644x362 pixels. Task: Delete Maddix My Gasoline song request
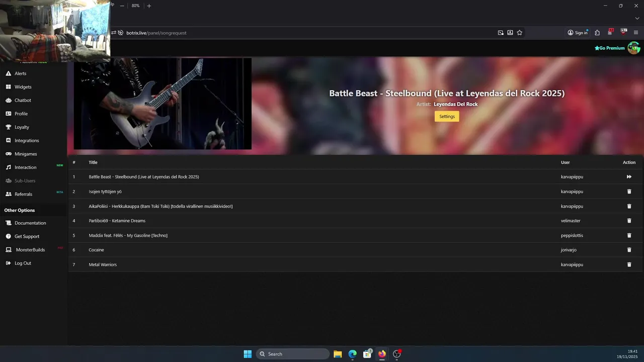point(629,235)
